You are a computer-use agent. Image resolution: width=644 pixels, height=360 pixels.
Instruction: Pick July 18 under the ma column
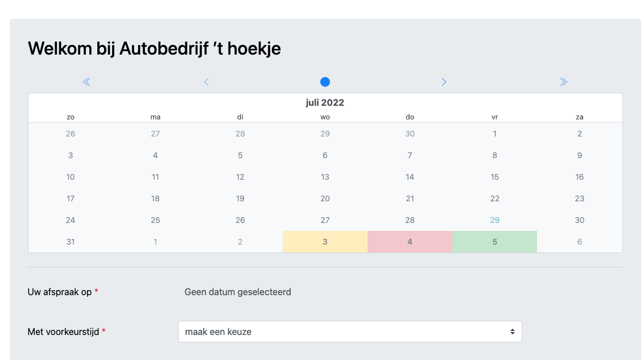point(155,198)
